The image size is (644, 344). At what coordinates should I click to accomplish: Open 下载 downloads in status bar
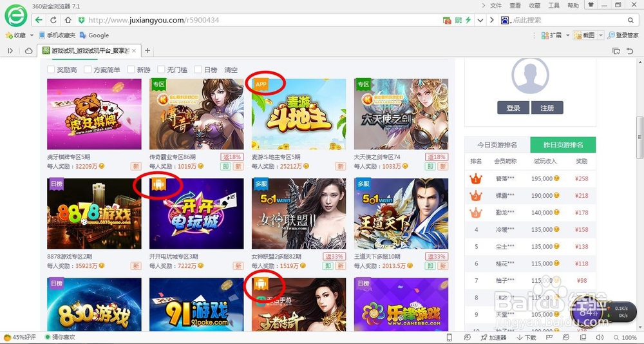pyautogui.click(x=527, y=338)
